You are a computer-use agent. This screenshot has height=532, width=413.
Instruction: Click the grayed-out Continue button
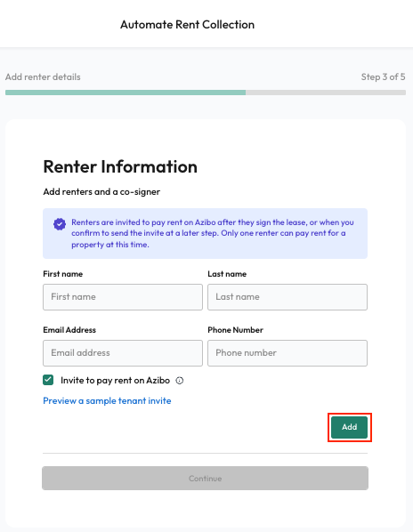tap(205, 478)
